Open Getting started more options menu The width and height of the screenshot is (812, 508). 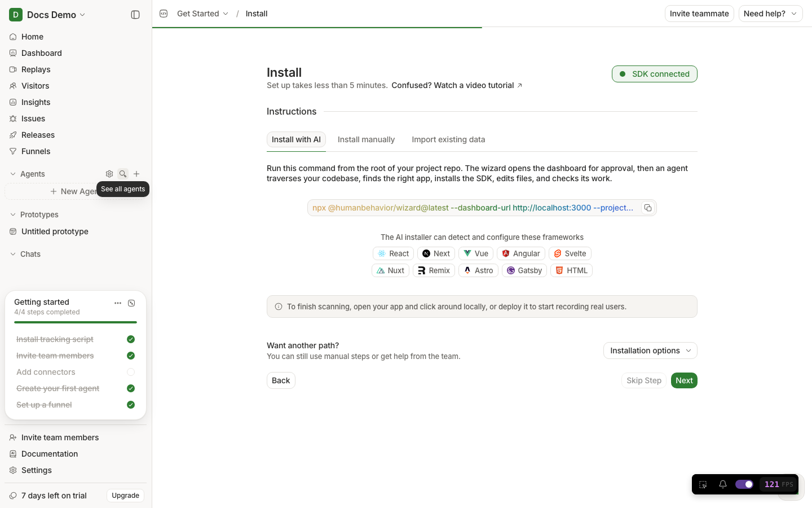(118, 303)
